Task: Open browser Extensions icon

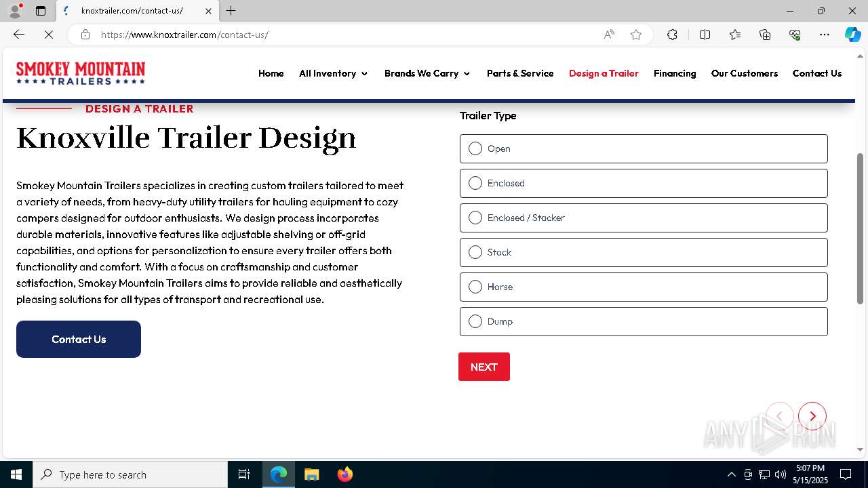Action: pyautogui.click(x=672, y=35)
